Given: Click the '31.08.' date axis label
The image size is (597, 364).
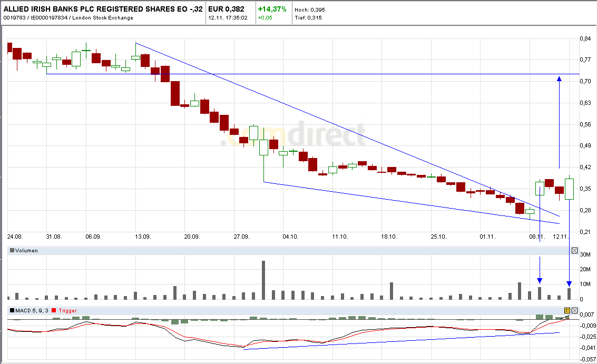Looking at the screenshot, I should 54,237.
